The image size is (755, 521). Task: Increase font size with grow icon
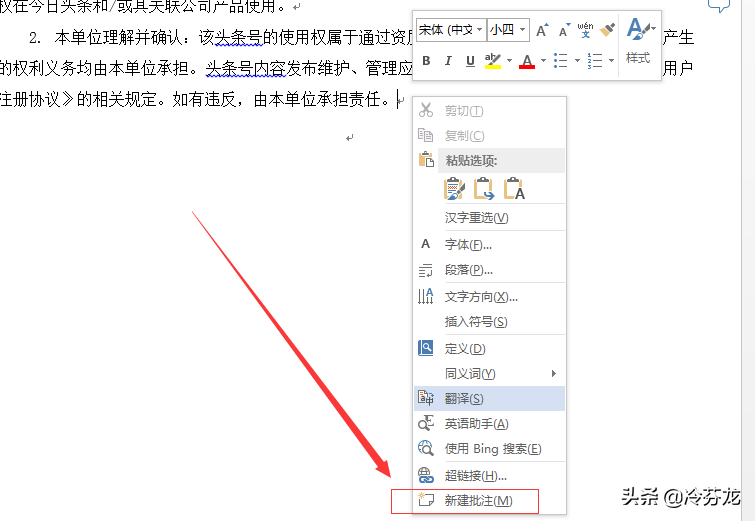point(542,30)
